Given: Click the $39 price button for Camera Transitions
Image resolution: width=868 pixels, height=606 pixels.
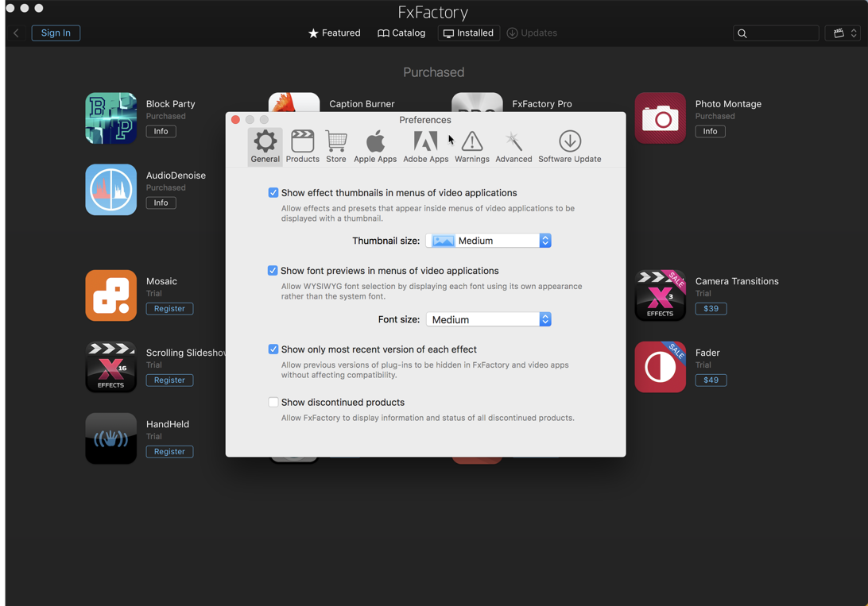Looking at the screenshot, I should click(x=711, y=308).
